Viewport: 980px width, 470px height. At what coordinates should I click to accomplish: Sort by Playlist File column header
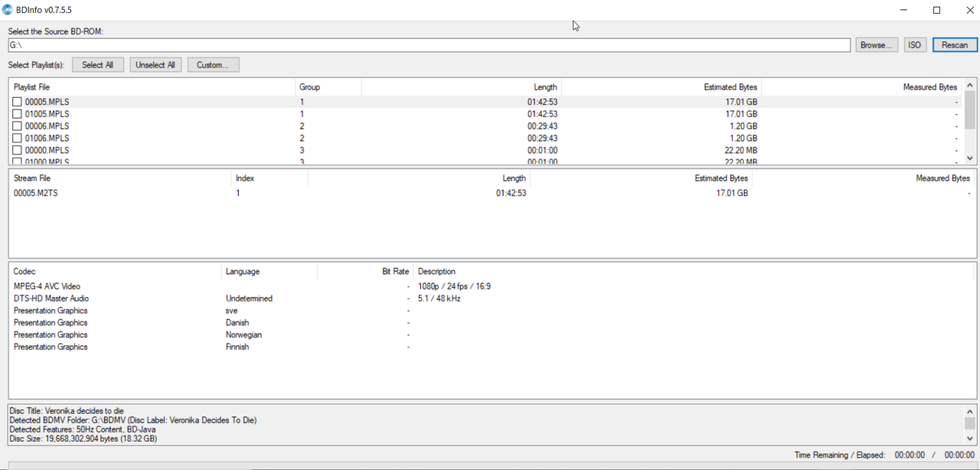[x=152, y=87]
